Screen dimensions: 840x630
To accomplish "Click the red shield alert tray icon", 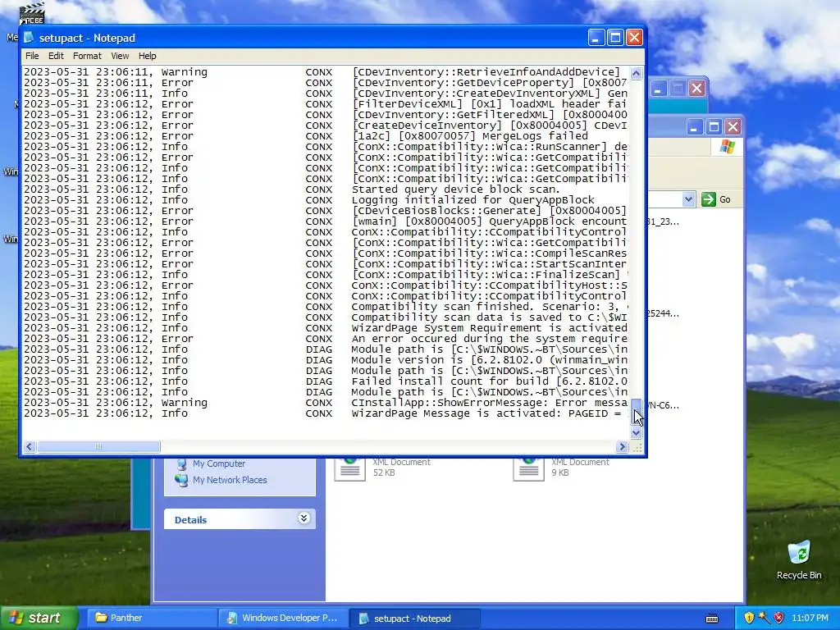I will (x=779, y=618).
